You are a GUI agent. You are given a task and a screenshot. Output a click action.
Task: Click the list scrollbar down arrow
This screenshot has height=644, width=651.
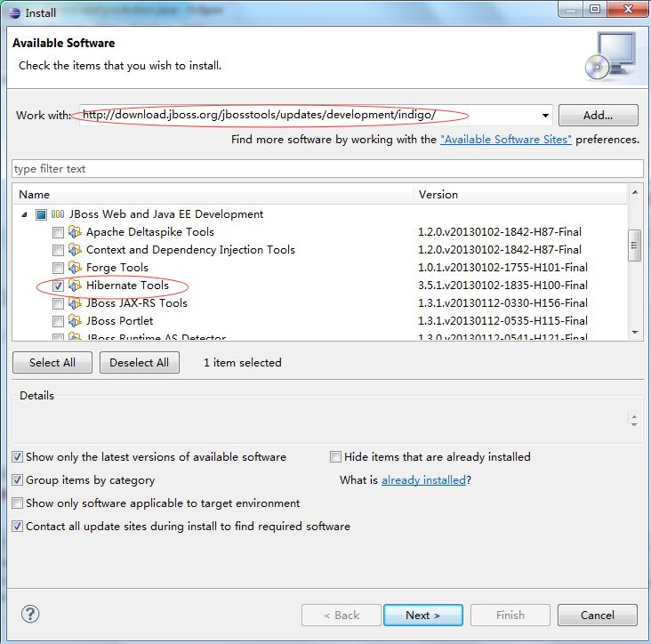point(634,332)
